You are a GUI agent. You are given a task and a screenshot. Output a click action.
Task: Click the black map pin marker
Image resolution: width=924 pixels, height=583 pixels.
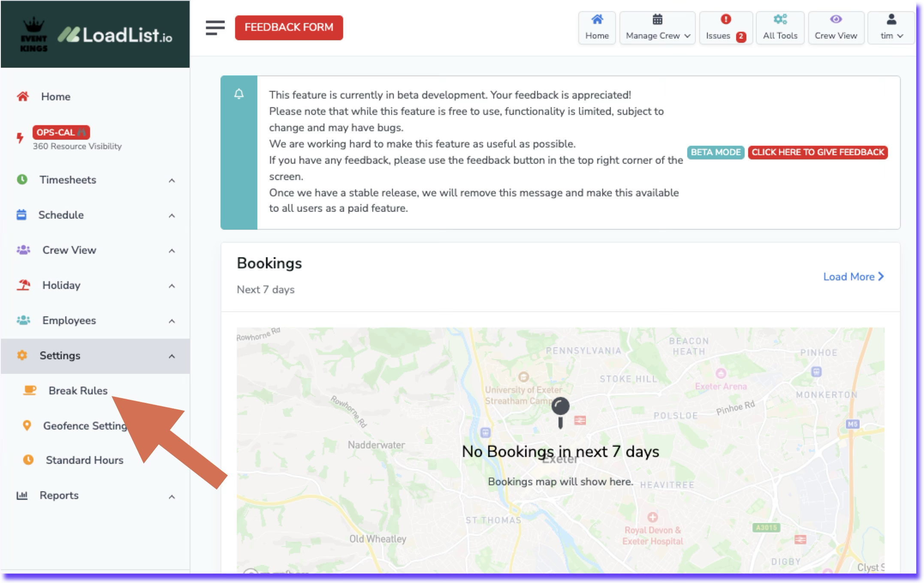[560, 412]
